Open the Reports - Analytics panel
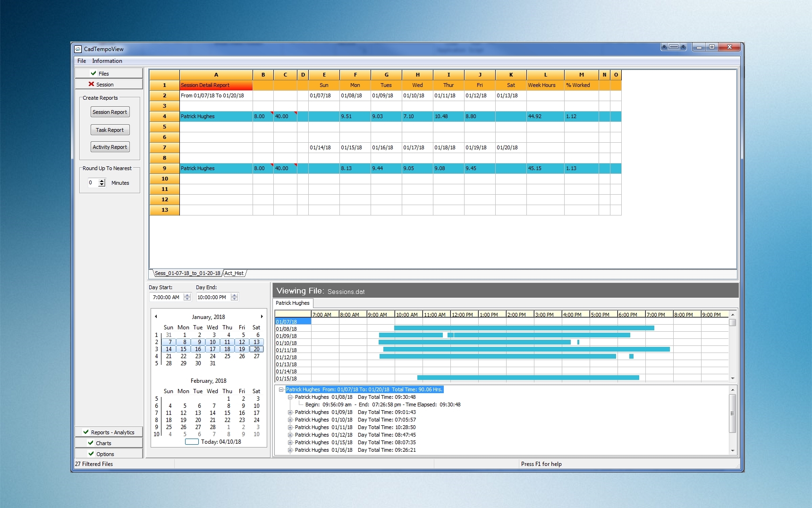Image resolution: width=812 pixels, height=508 pixels. click(109, 432)
